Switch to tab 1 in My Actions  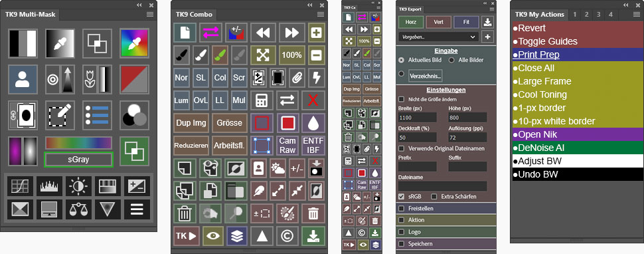[x=574, y=15]
